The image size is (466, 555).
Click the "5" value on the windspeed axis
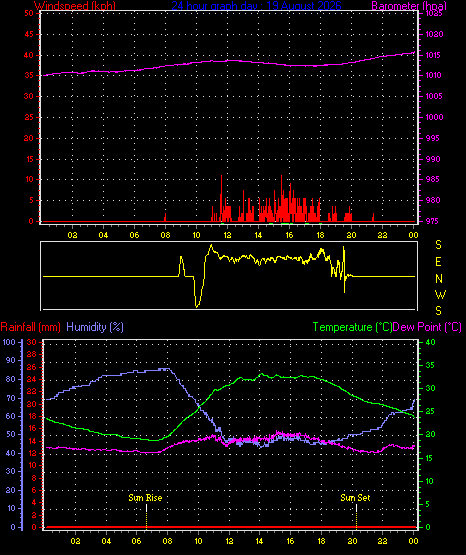pyautogui.click(x=31, y=200)
